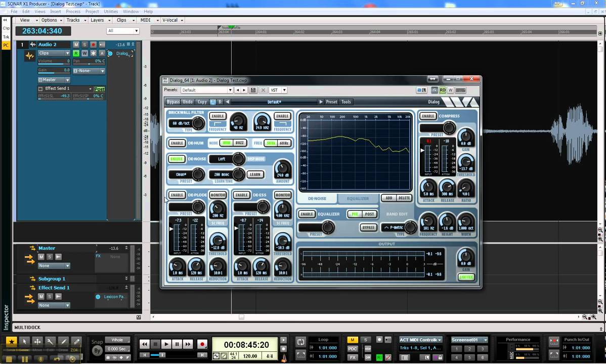Enable the De-Plode module

pyautogui.click(x=177, y=195)
